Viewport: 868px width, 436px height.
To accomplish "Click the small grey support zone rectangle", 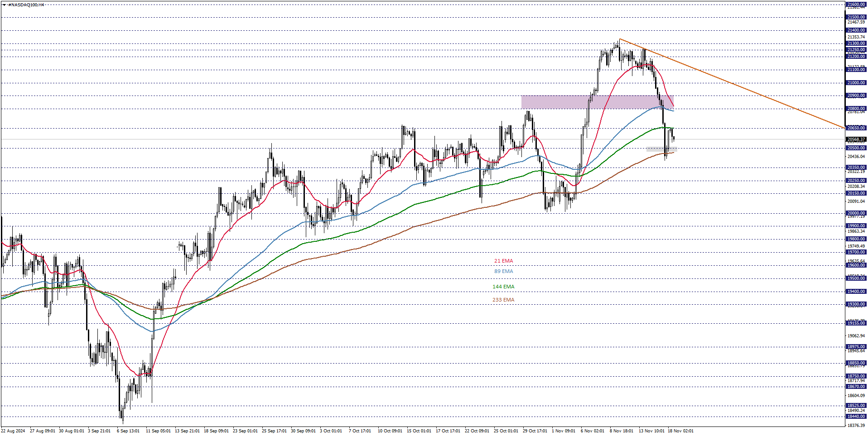I will pyautogui.click(x=661, y=149).
